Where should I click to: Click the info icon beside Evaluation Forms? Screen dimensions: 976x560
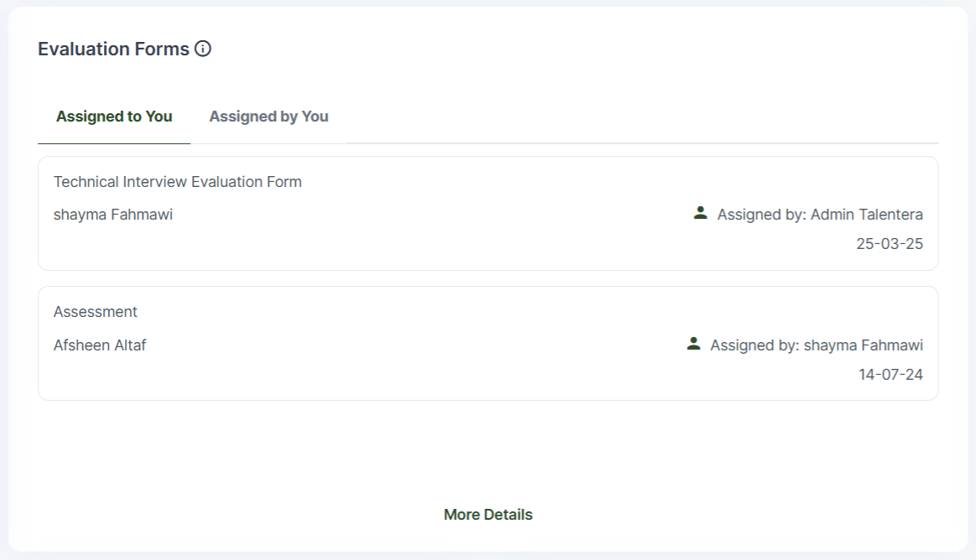click(203, 49)
